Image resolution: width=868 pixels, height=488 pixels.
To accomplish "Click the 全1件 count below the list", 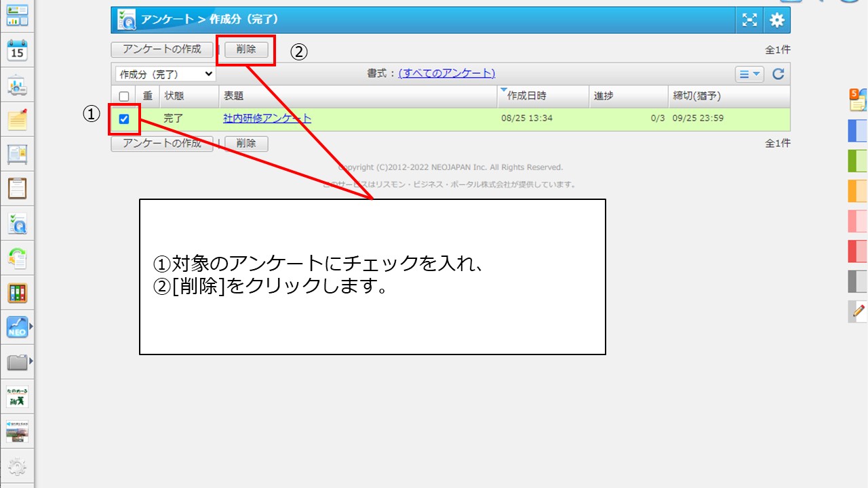I will (778, 144).
